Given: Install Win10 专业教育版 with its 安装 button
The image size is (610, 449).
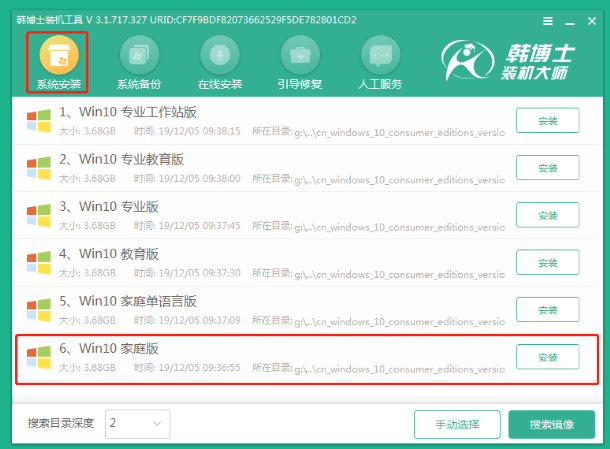Looking at the screenshot, I should [x=547, y=168].
